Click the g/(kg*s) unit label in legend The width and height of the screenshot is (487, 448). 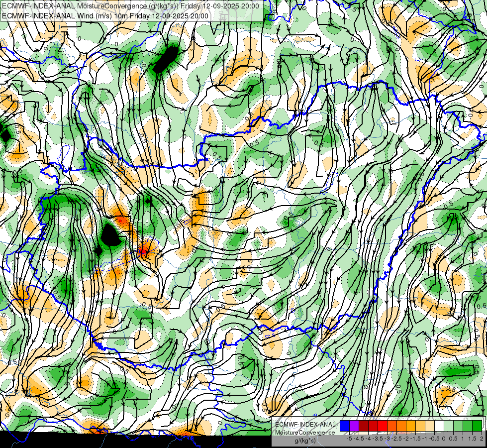(x=305, y=441)
